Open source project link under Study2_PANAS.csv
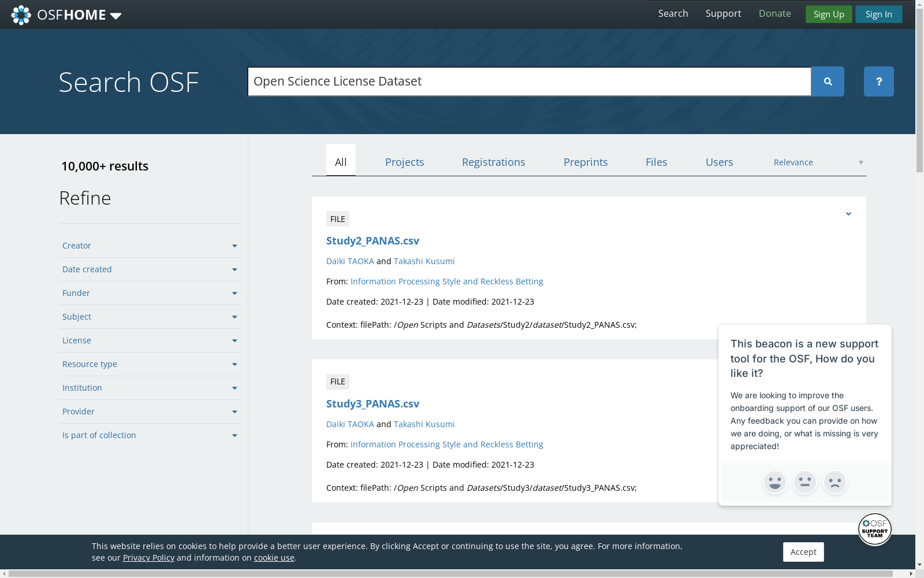Viewport: 924px width, 578px height. click(x=447, y=281)
